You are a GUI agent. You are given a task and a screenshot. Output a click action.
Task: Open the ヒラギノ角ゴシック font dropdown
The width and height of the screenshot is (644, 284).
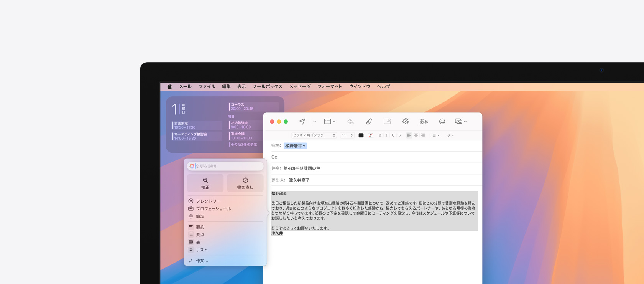click(x=314, y=135)
